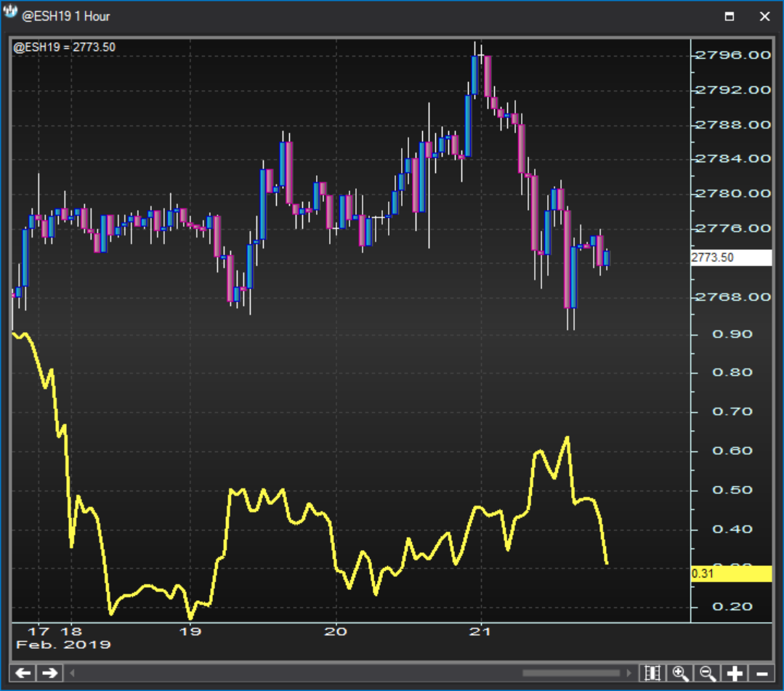Click the 2768.00 price axis label

tap(733, 297)
